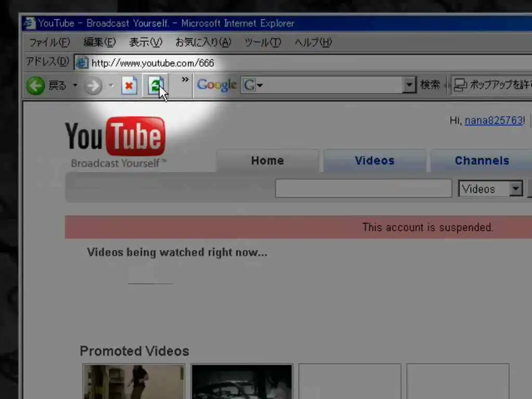Open the Back button history dropdown arrow
Image resolution: width=532 pixels, height=399 pixels.
tap(75, 85)
